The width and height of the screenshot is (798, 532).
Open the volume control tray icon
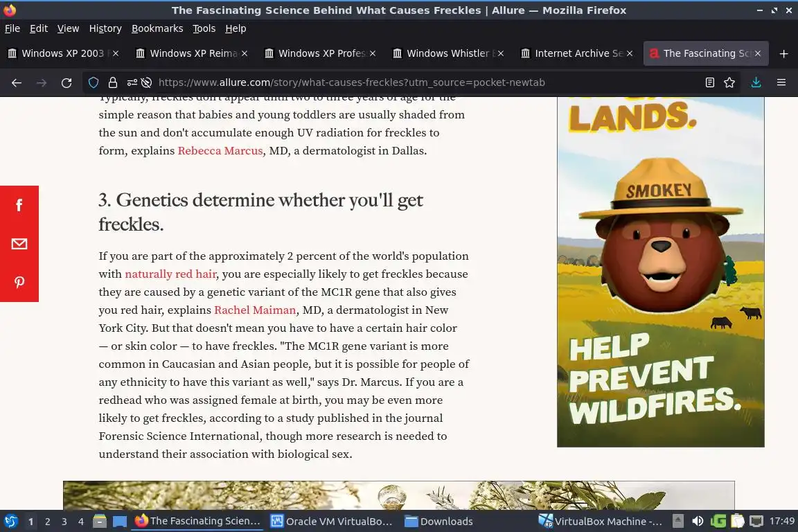(x=698, y=522)
